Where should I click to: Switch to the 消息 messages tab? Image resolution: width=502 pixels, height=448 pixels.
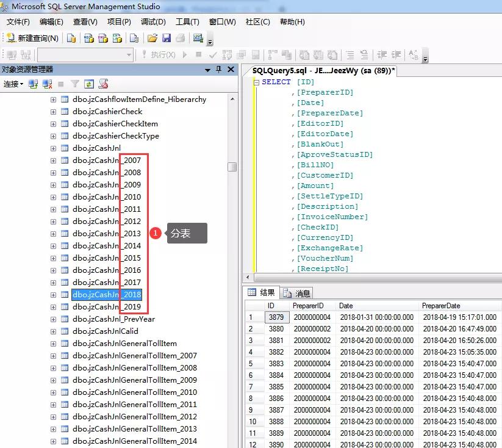[296, 293]
